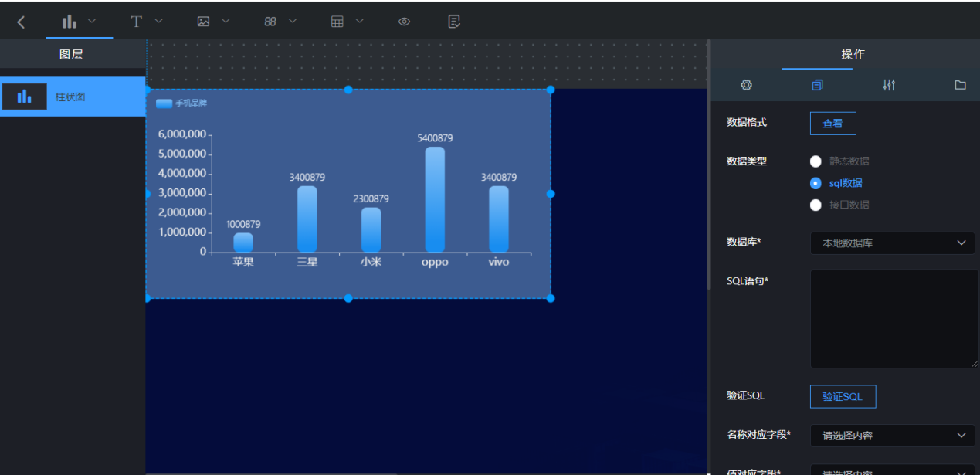Select the sql数据 radio option

816,183
